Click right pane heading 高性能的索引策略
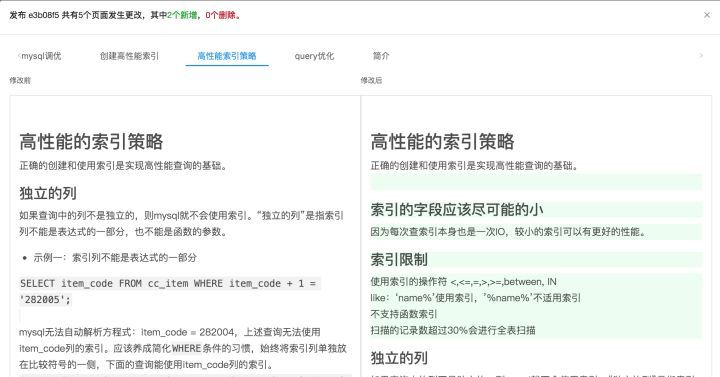The height and width of the screenshot is (377, 720). coord(442,141)
